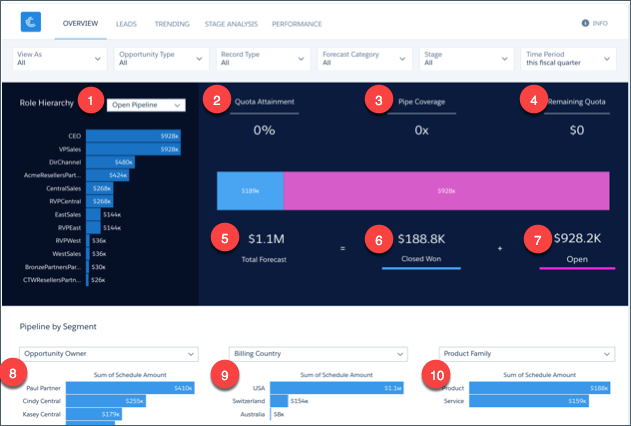Screen dimensions: 631x426
Task: Select the Switzerland country label
Action: (249, 401)
